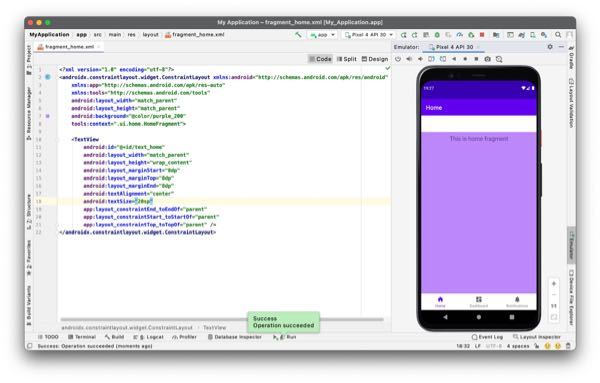Click the emulator power button icon
600x383 pixels.
pos(398,59)
